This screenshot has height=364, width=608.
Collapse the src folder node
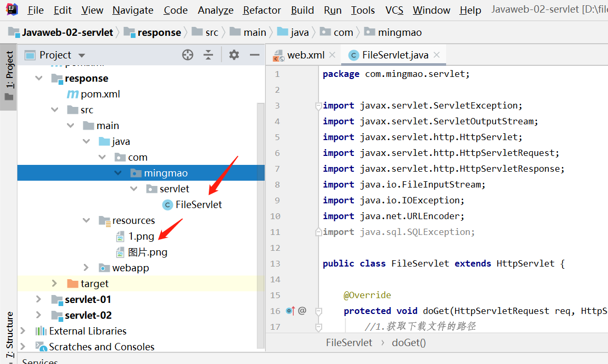(55, 110)
